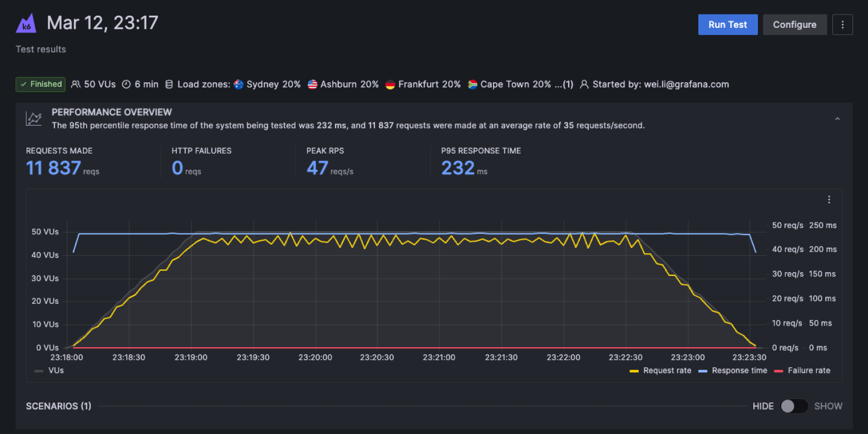Expand the hidden load zones list (...(1))
This screenshot has height=434, width=868.
(564, 84)
